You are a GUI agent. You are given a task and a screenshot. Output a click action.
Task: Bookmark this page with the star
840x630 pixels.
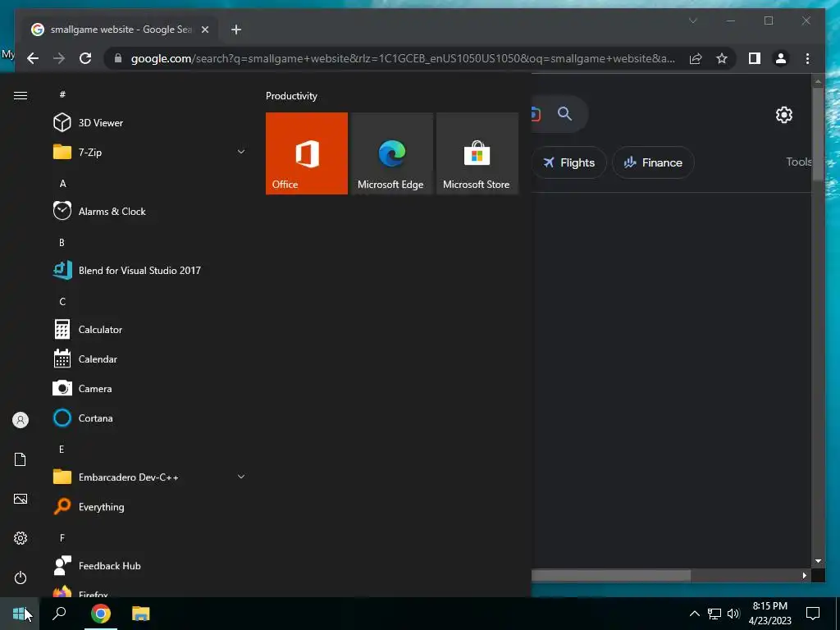(x=722, y=58)
